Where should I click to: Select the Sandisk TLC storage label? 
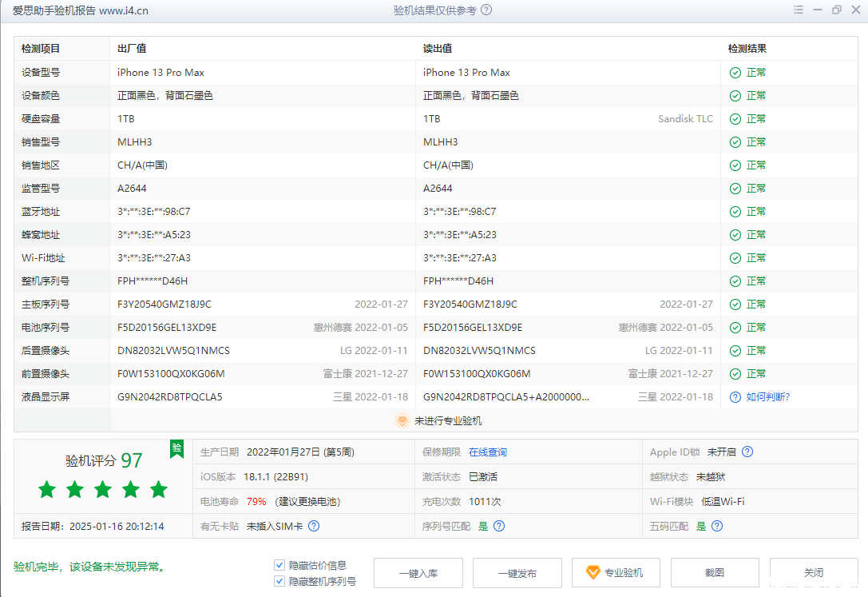coord(685,119)
